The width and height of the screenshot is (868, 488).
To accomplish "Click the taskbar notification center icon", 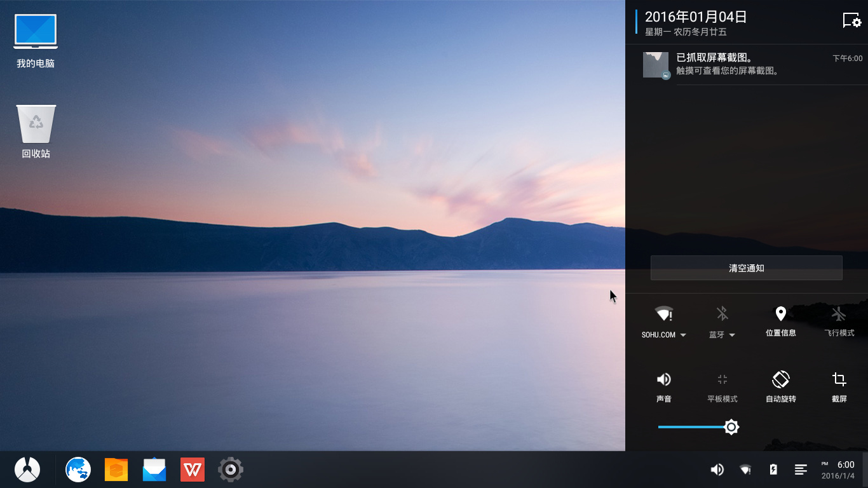I will click(801, 470).
